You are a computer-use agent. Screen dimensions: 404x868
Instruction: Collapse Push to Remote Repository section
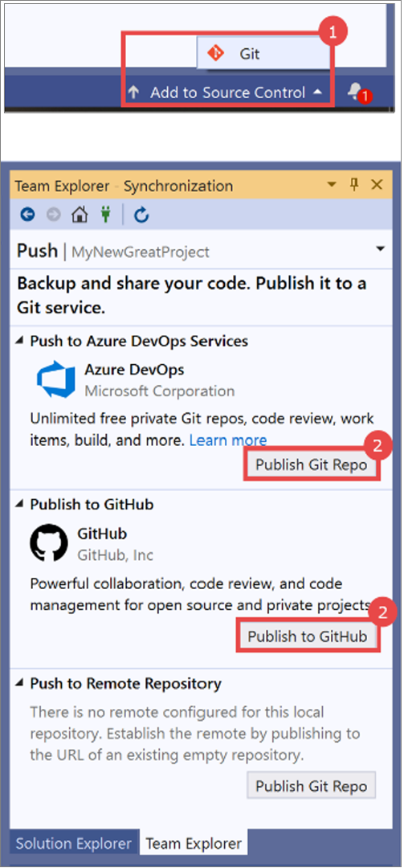point(20,684)
